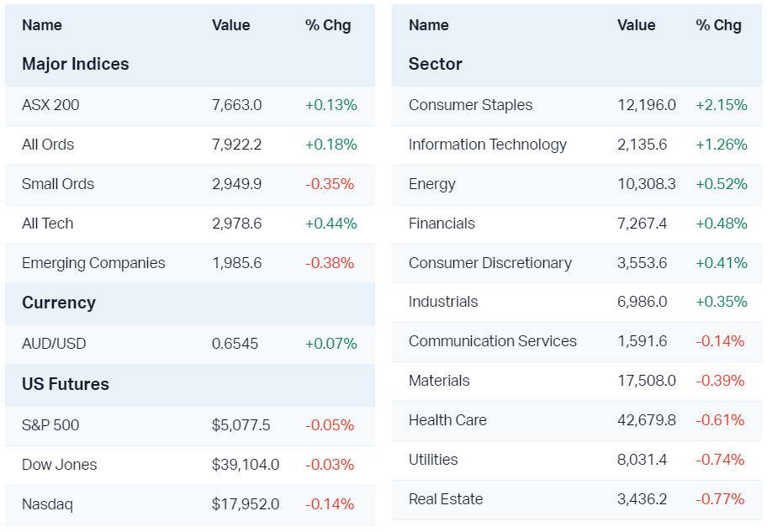The height and width of the screenshot is (532, 767).
Task: Click the Value header above Major Indices
Action: pyautogui.click(x=231, y=25)
